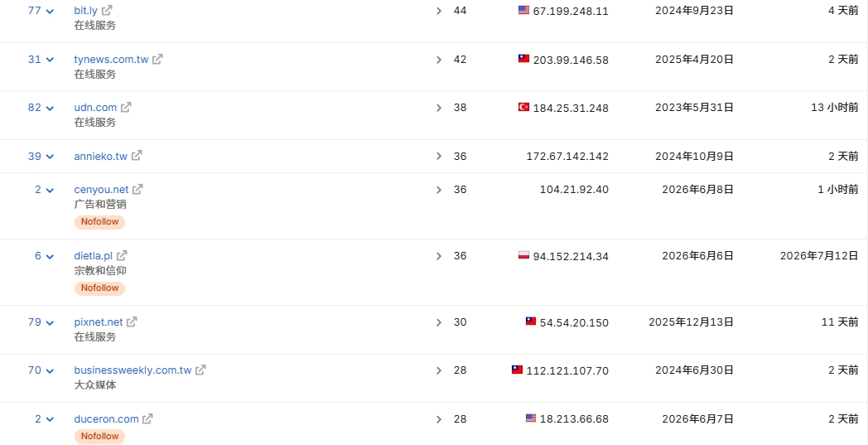Open the cenyou.net domain link

(x=101, y=190)
